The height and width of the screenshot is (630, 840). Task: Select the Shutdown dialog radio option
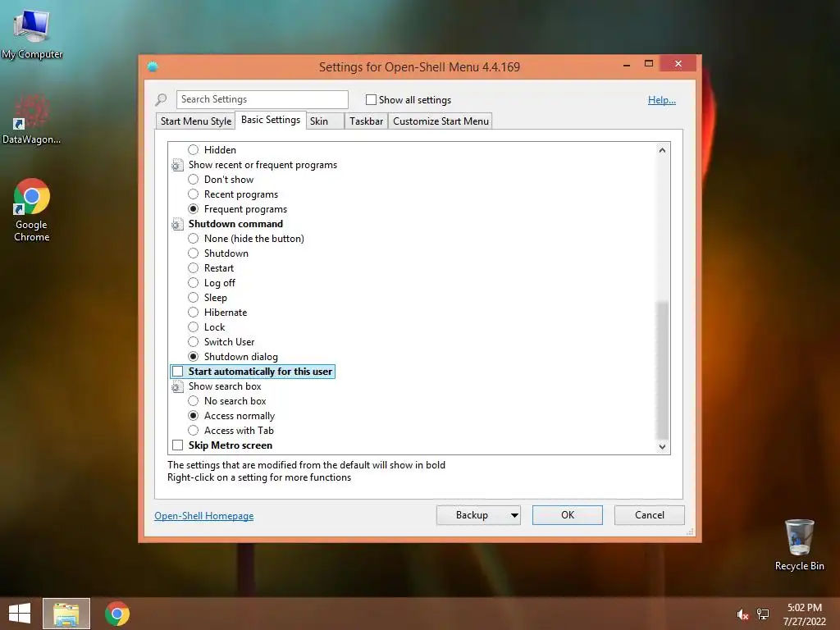[194, 357]
